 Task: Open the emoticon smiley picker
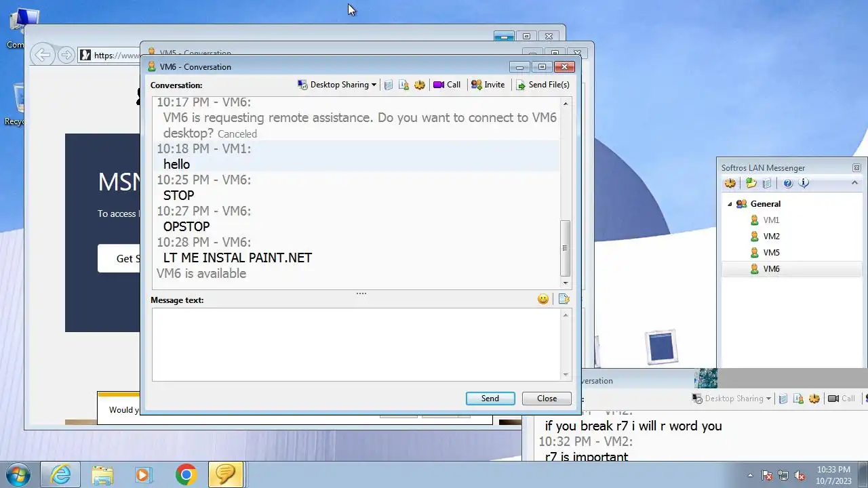(x=543, y=299)
